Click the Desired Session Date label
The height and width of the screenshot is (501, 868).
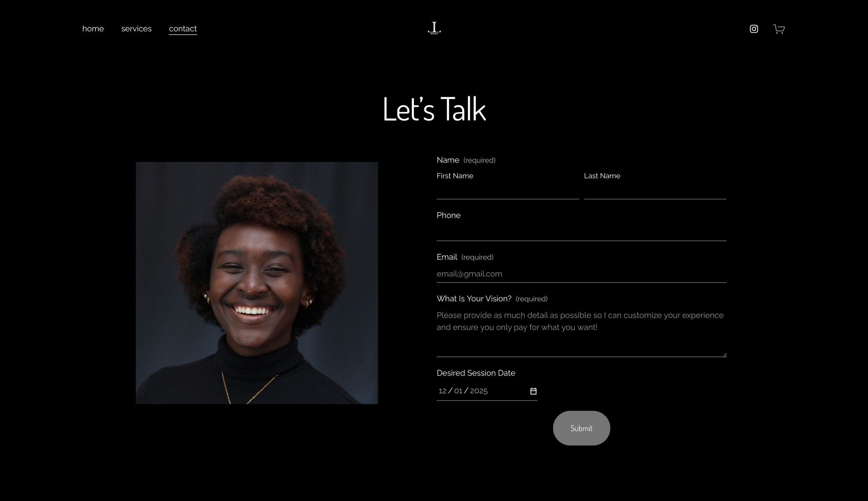coord(476,373)
